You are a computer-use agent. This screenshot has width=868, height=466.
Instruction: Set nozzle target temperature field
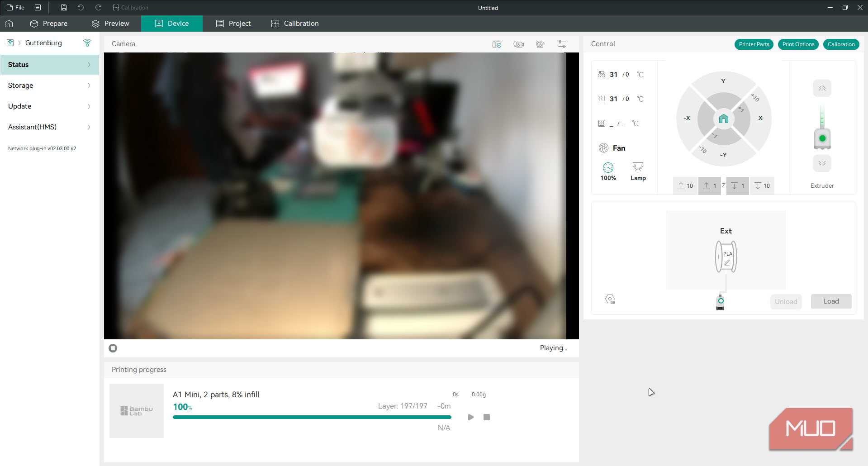click(x=627, y=75)
